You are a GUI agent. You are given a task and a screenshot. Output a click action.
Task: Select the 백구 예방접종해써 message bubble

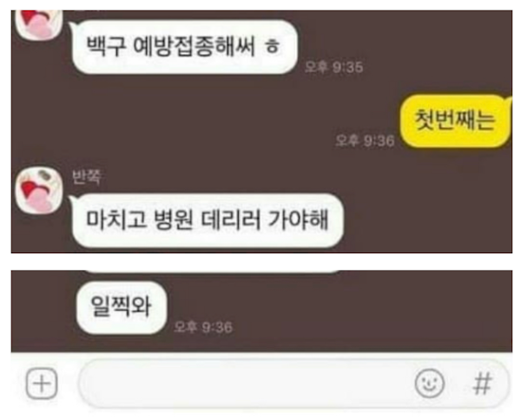coord(183,46)
